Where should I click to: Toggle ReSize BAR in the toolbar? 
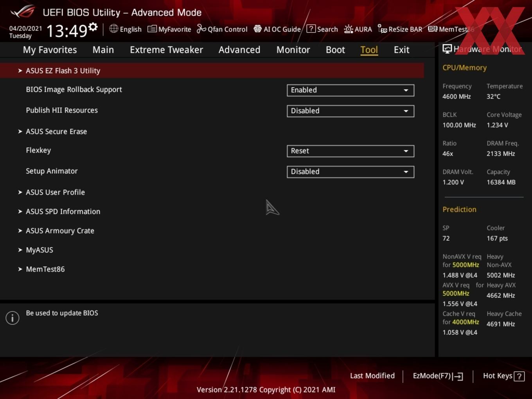tap(400, 29)
